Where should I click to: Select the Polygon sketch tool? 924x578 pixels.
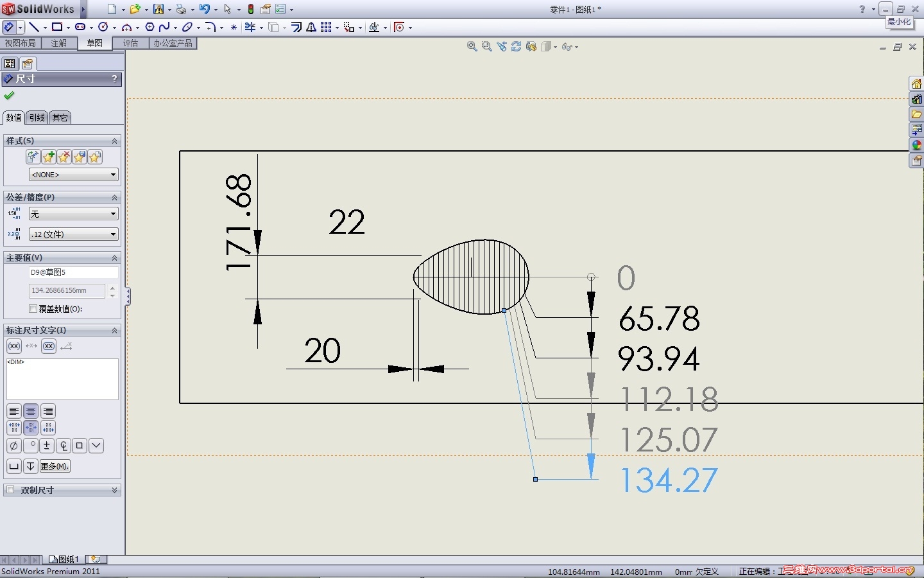150,27
